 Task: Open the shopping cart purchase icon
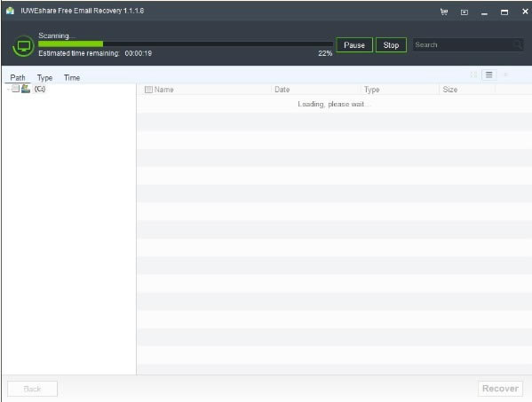[444, 12]
